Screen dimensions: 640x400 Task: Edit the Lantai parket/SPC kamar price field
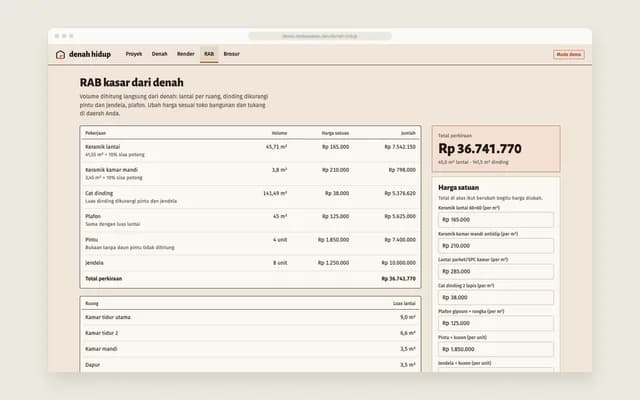click(x=496, y=271)
